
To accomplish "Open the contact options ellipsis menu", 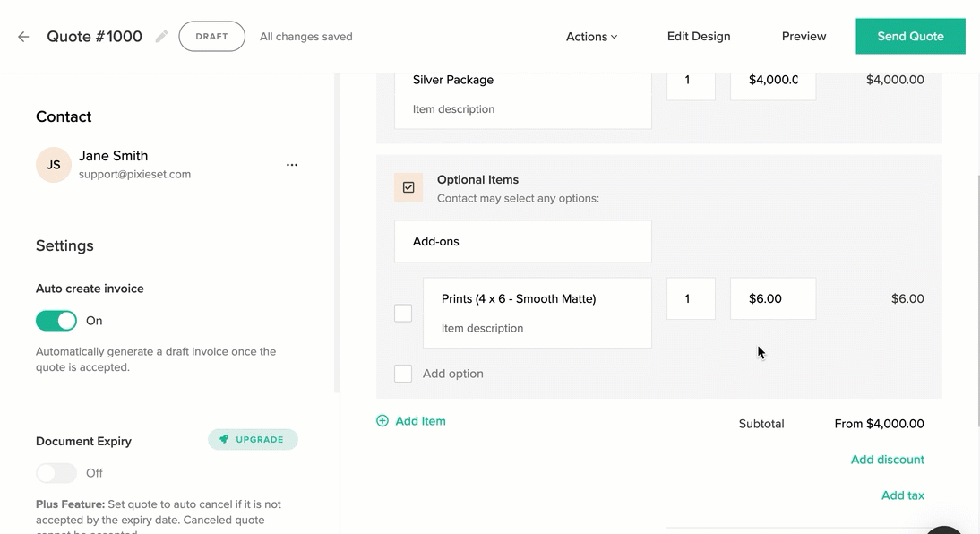I will pyautogui.click(x=291, y=165).
